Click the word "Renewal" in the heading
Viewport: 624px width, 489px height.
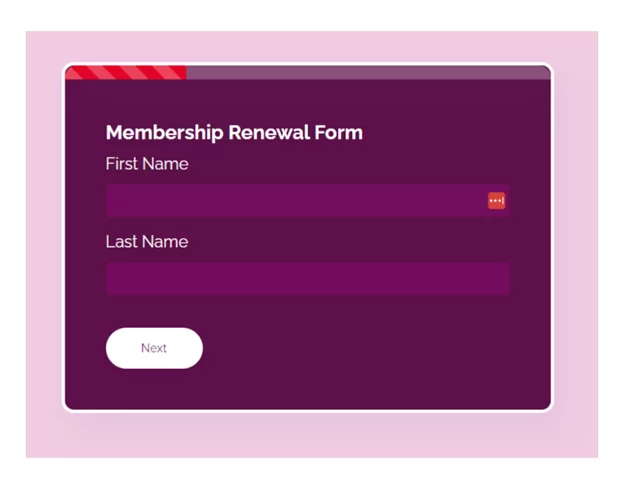pyautogui.click(x=270, y=133)
